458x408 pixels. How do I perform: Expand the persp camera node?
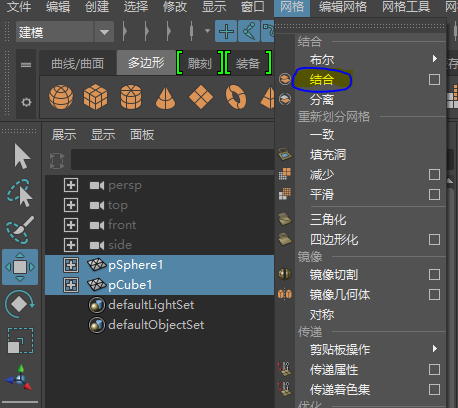click(x=71, y=185)
